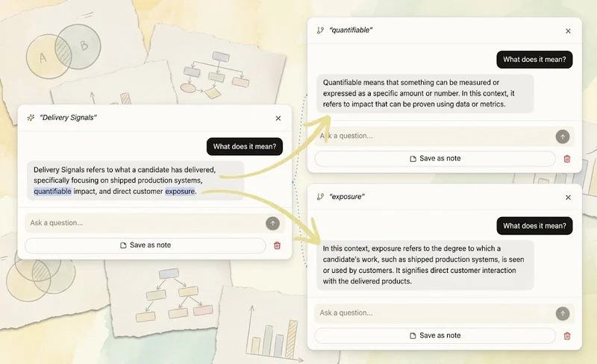Click the answer text starting "In this context, exposure refers"

click(423, 265)
